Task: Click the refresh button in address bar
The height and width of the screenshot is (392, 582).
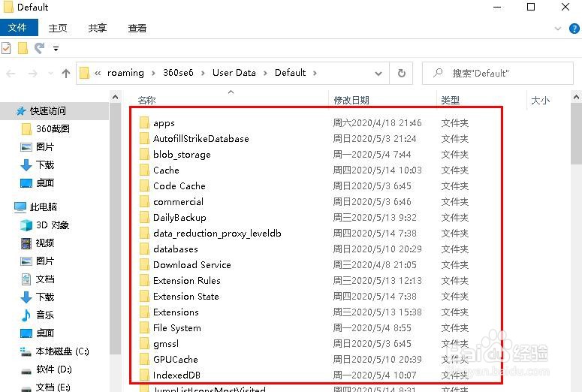Action: pyautogui.click(x=401, y=73)
